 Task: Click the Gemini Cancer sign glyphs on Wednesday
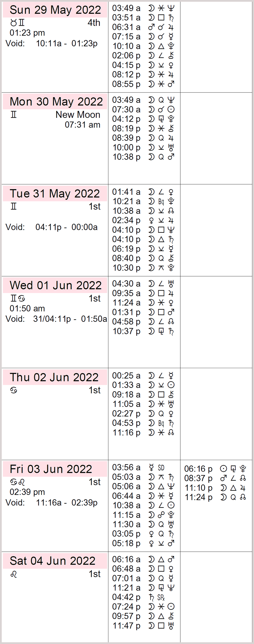pyautogui.click(x=18, y=298)
